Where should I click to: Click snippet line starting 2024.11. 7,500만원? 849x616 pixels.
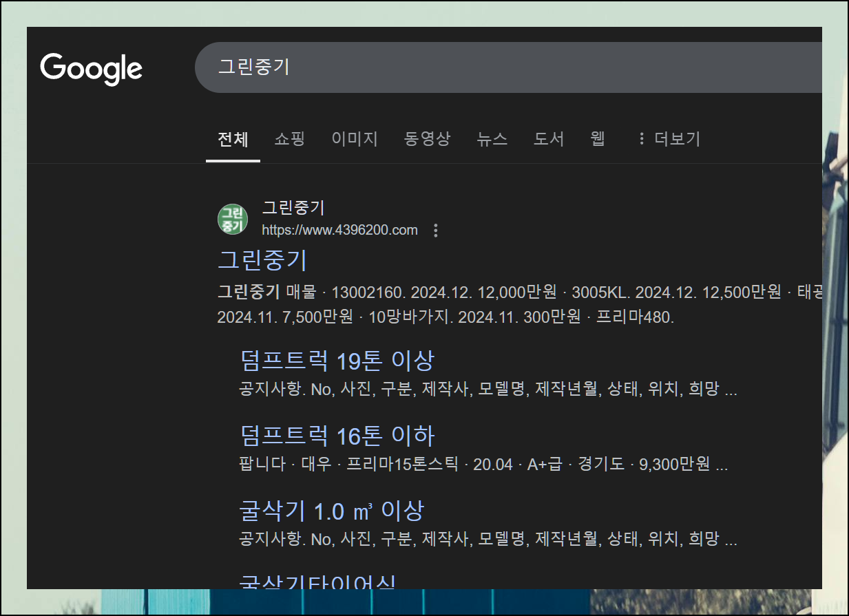[x=446, y=317]
